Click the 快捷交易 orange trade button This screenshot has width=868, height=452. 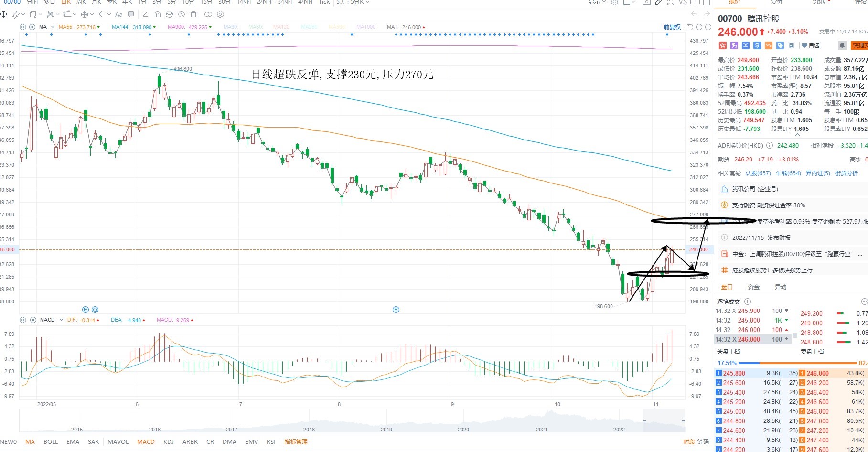859,45
